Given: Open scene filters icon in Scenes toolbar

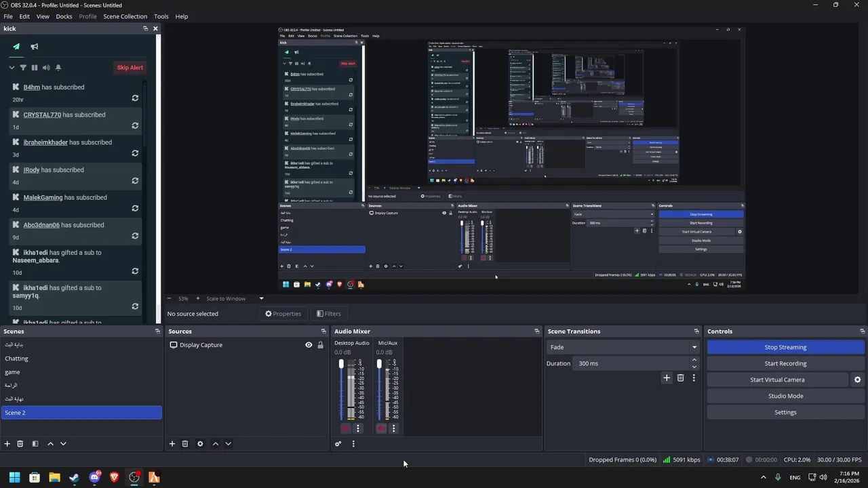Looking at the screenshot, I should 35,444.
